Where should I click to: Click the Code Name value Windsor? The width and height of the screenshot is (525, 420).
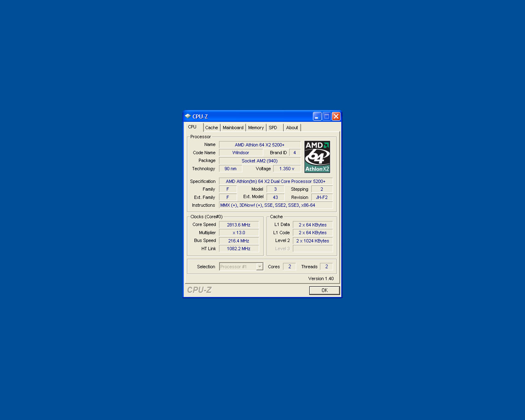(241, 153)
